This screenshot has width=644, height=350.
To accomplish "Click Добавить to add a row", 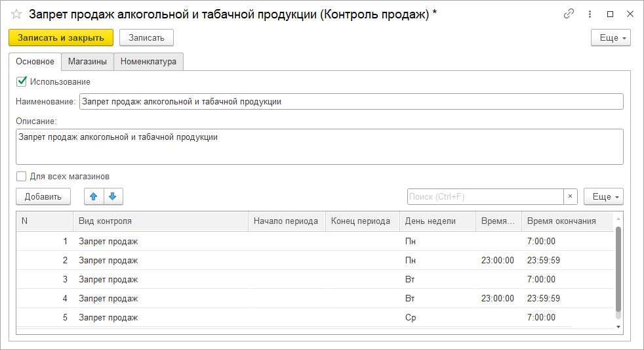I will click(x=43, y=196).
